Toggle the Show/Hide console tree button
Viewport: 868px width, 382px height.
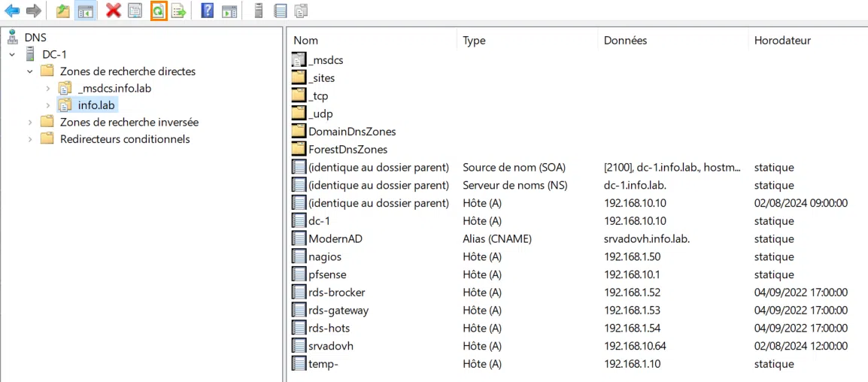click(x=86, y=11)
